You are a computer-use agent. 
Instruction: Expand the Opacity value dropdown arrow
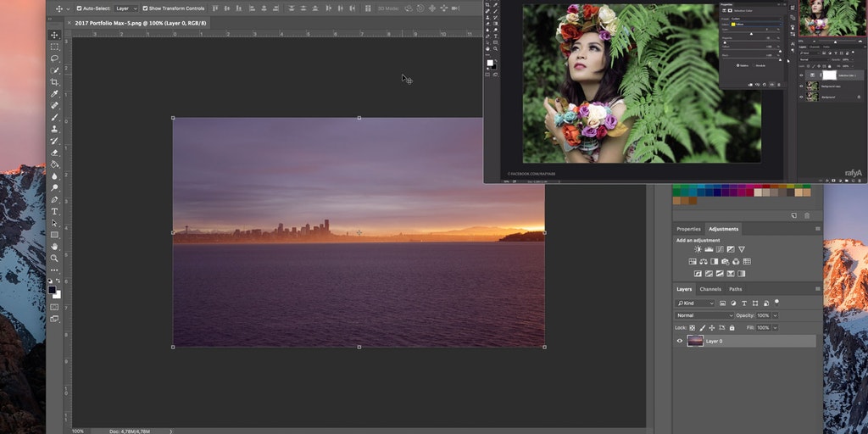click(x=775, y=315)
